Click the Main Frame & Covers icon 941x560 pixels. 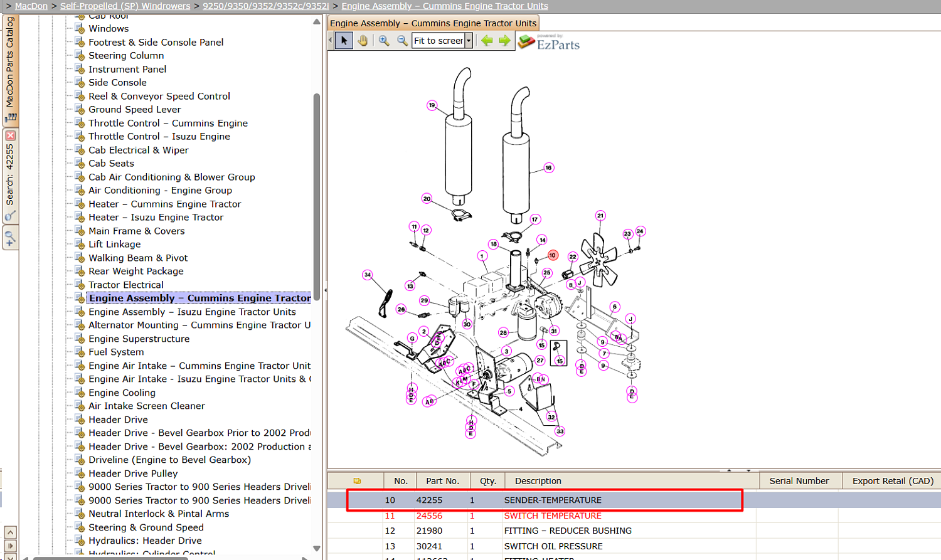click(x=80, y=231)
